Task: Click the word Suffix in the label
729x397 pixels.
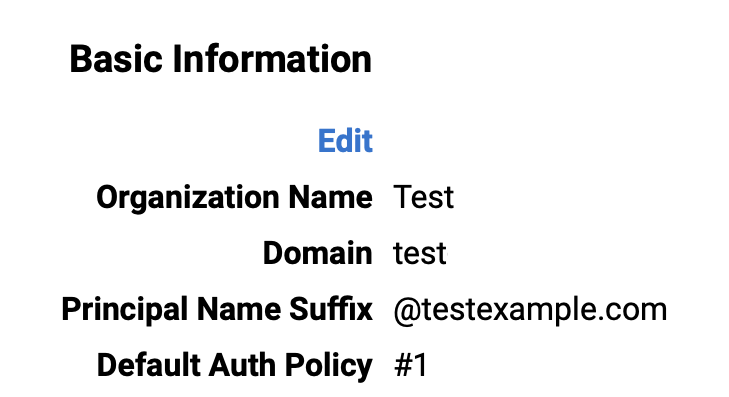Action: 331,309
